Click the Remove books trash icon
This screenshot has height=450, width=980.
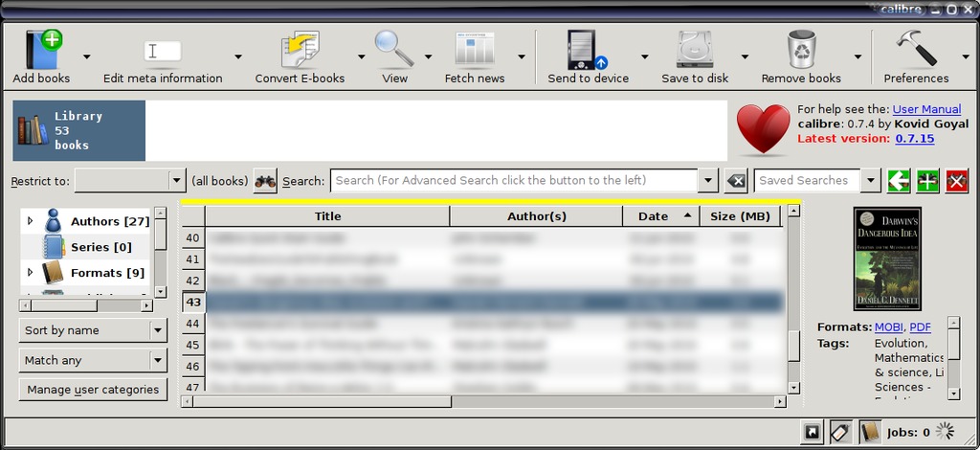click(x=800, y=49)
